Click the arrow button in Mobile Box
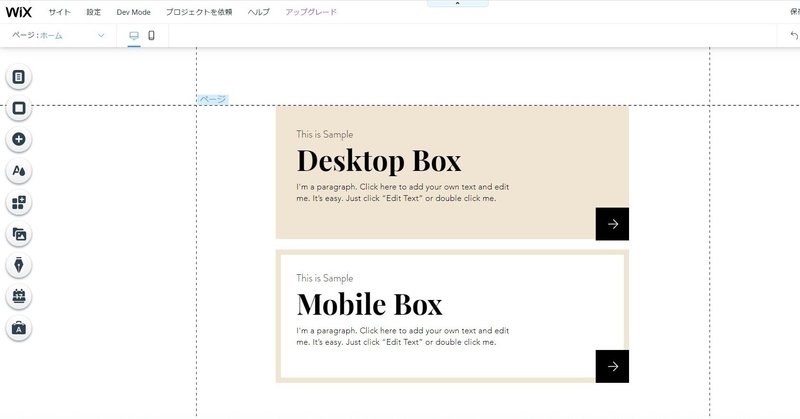Screen dimensions: 800x419 click(612, 366)
